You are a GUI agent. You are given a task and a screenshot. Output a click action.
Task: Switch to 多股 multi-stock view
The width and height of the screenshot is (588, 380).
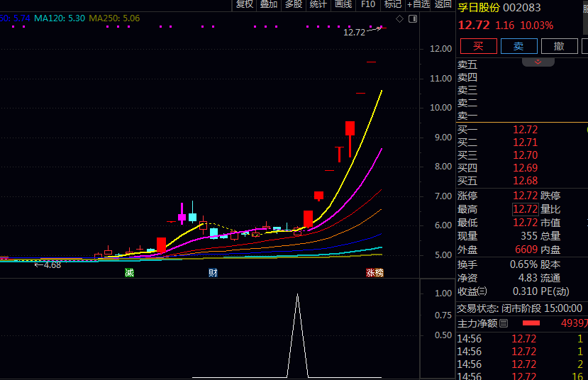(294, 5)
